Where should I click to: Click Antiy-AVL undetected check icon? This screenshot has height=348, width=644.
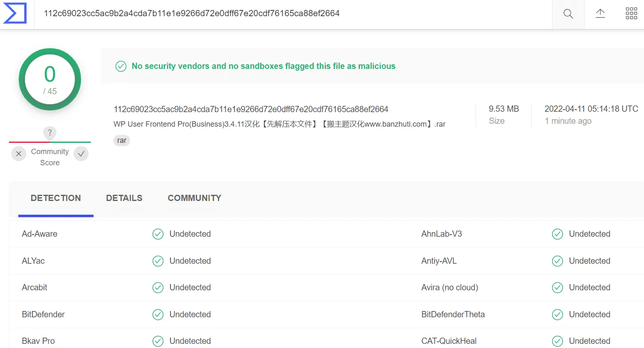[558, 261]
